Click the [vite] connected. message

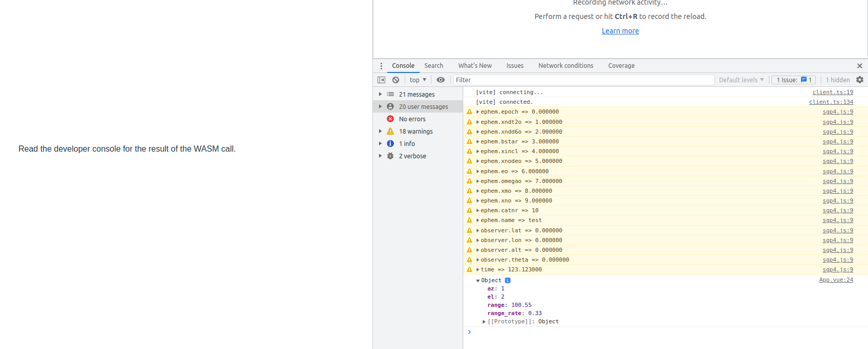tap(504, 102)
